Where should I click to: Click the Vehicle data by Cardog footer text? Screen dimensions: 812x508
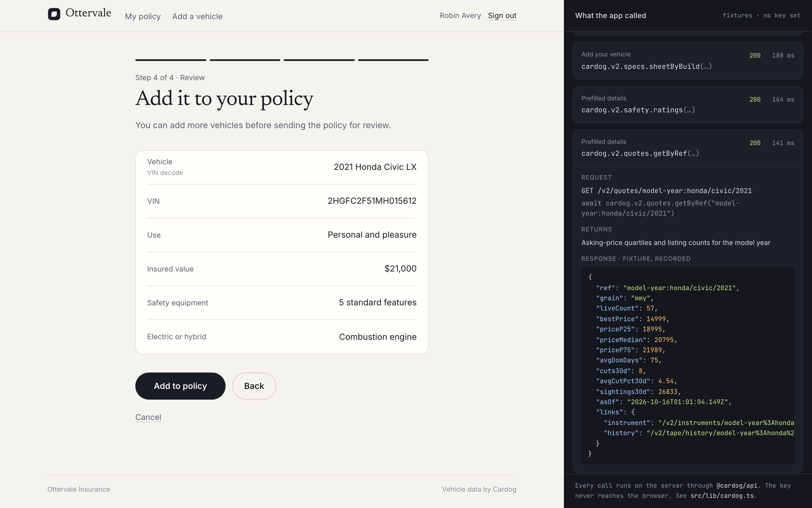coord(479,489)
